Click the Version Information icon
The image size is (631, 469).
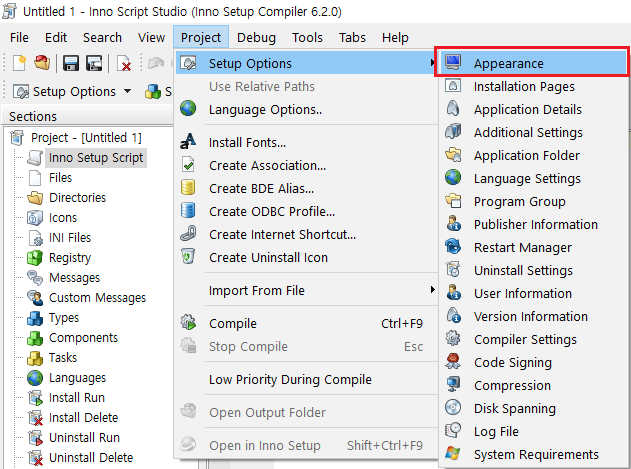point(453,316)
